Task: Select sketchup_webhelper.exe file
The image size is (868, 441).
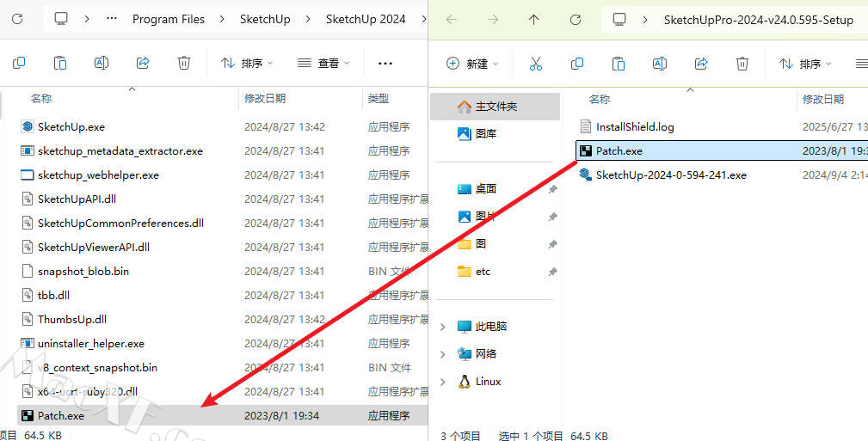Action: (x=98, y=175)
